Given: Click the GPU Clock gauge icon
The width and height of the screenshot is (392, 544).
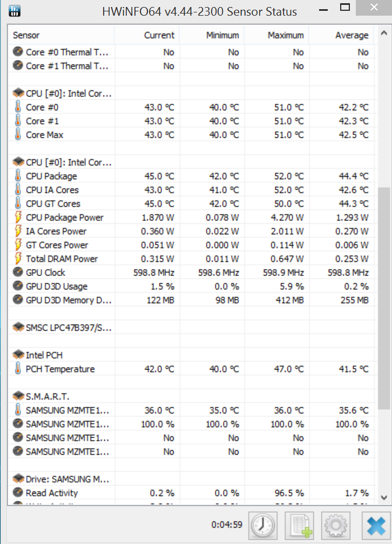Looking at the screenshot, I should [x=18, y=273].
